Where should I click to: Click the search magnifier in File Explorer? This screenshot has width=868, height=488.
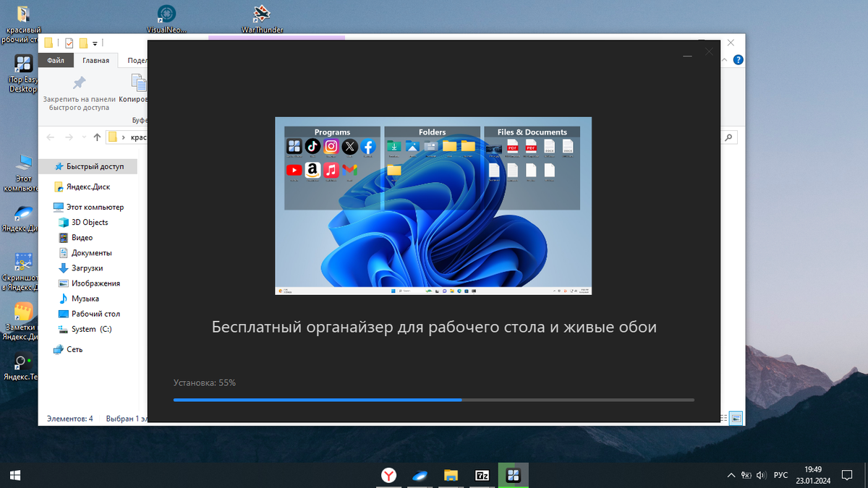click(730, 137)
